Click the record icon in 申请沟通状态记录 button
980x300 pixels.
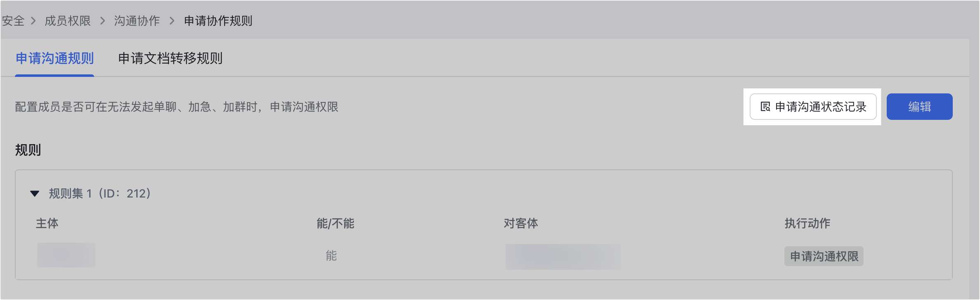(765, 107)
